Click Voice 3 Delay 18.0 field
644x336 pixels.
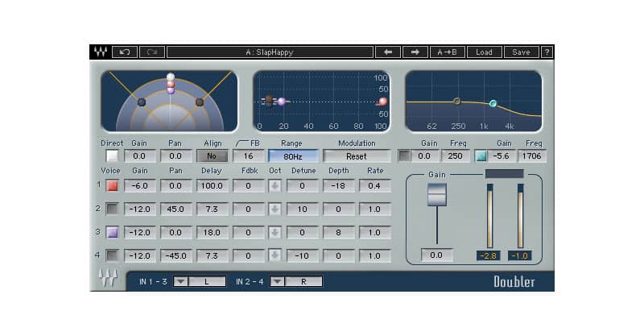click(x=212, y=233)
